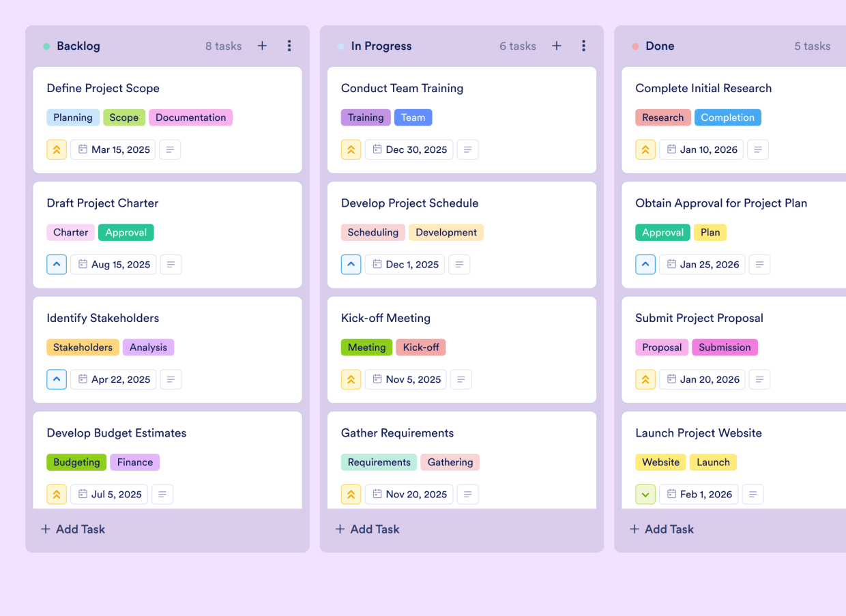
Task: Select the Planning tag on Define Project Scope
Action: [x=73, y=117]
